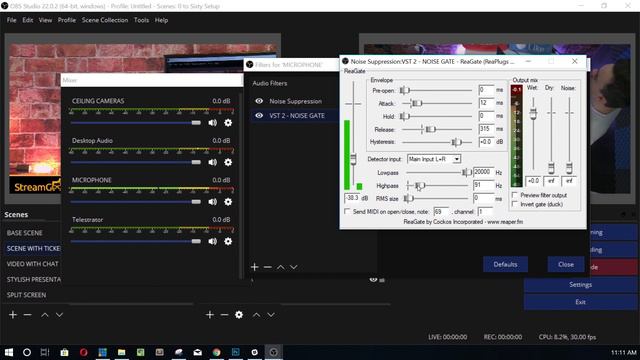This screenshot has height=360, width=640.
Task: Mute the CEILING CAMERAS speaker icon
Action: click(x=213, y=123)
